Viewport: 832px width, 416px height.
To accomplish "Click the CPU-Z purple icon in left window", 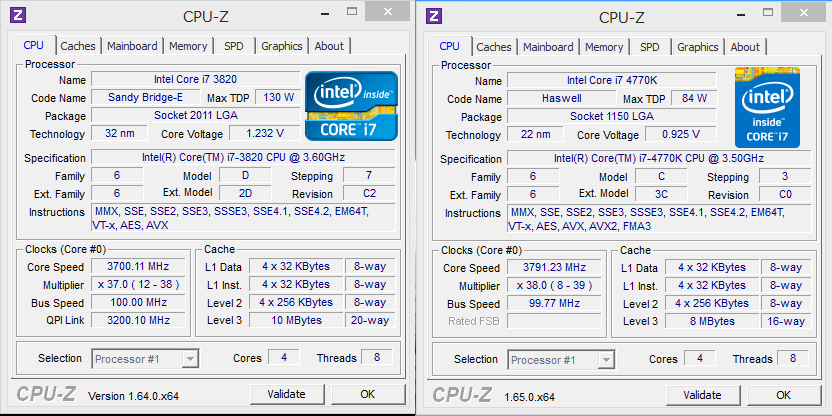I will click(18, 15).
